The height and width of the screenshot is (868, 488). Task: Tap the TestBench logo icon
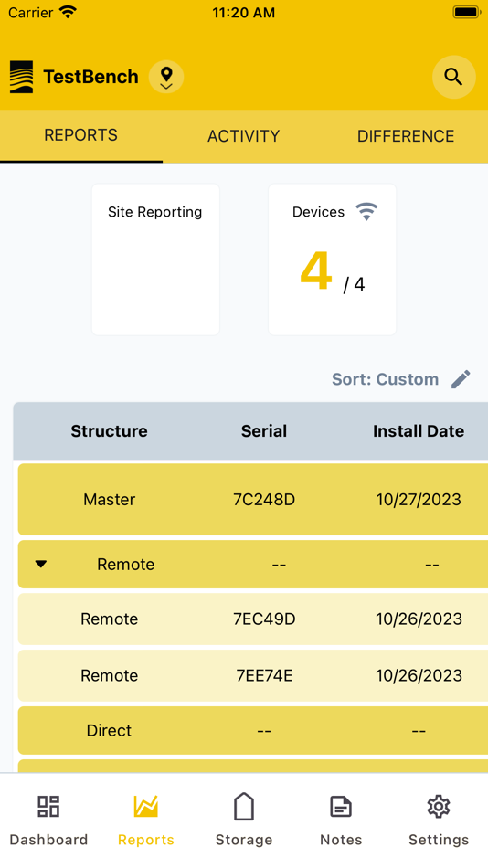pyautogui.click(x=22, y=77)
